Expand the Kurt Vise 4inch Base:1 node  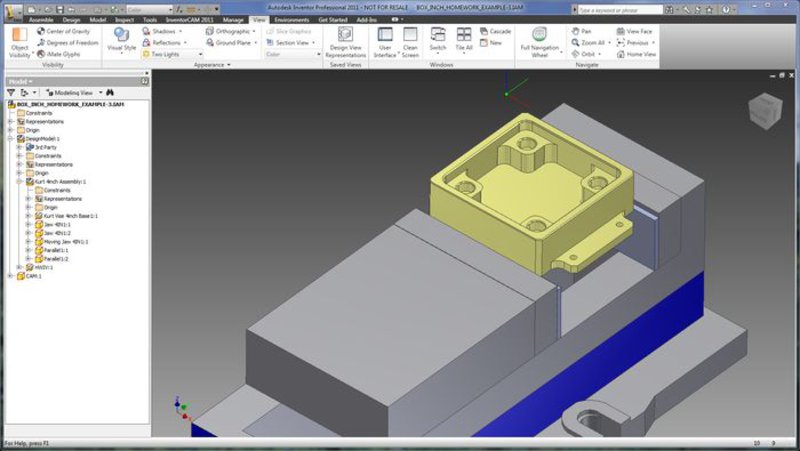[28, 216]
